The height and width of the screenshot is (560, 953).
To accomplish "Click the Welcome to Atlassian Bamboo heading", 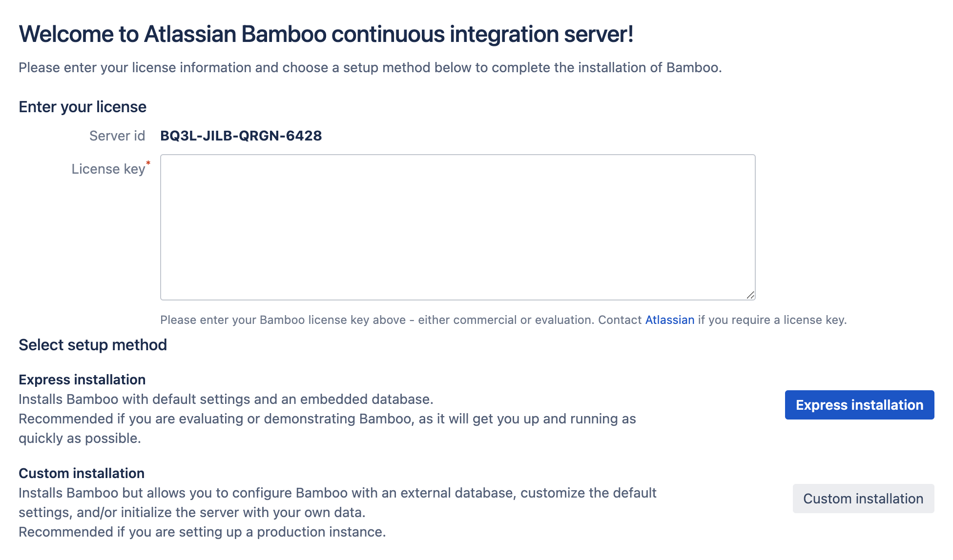I will tap(326, 34).
